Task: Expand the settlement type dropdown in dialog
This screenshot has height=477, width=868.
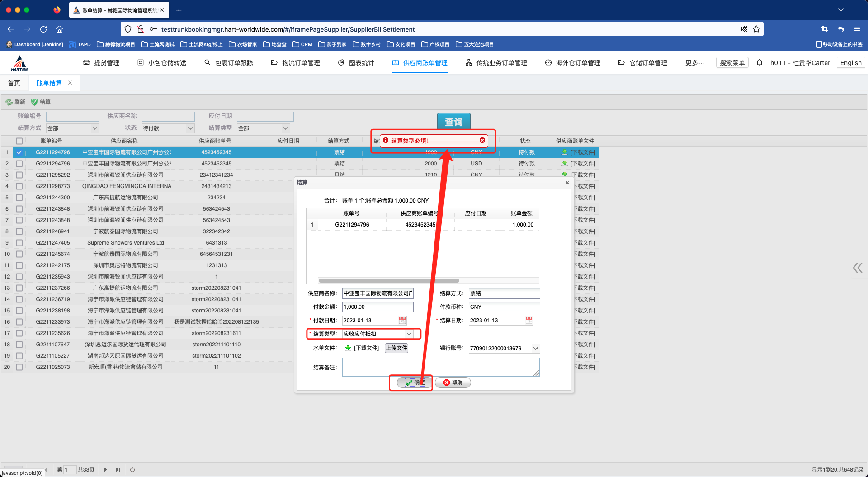Action: [x=409, y=334]
